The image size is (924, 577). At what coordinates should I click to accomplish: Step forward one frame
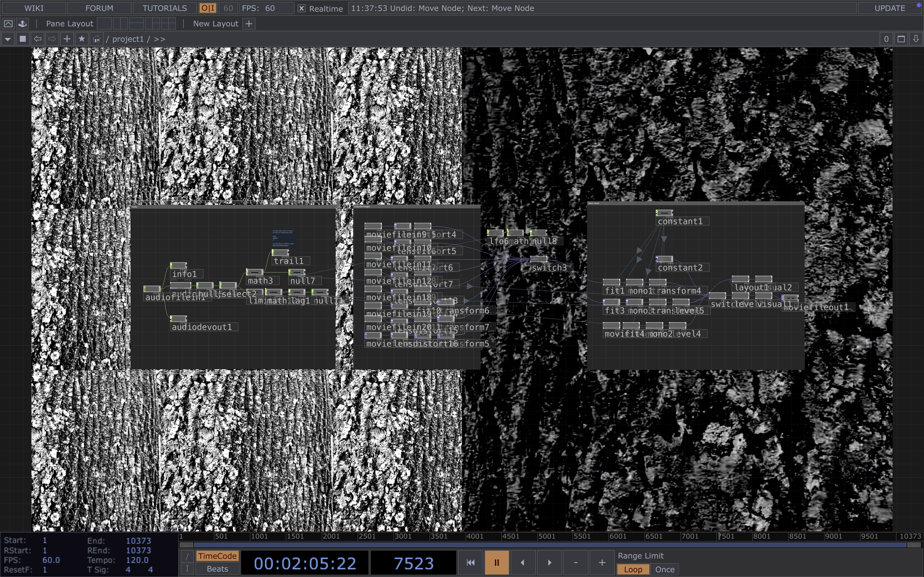tap(550, 563)
